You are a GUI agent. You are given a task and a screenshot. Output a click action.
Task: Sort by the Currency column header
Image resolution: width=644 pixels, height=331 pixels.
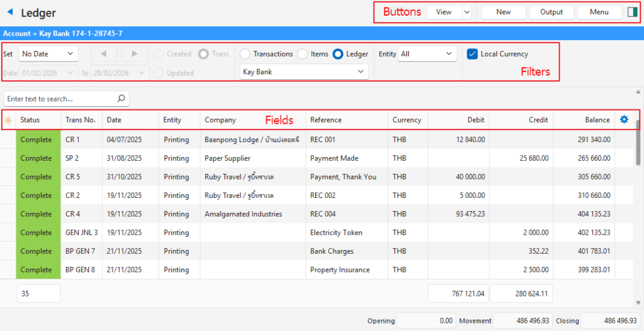tap(408, 120)
